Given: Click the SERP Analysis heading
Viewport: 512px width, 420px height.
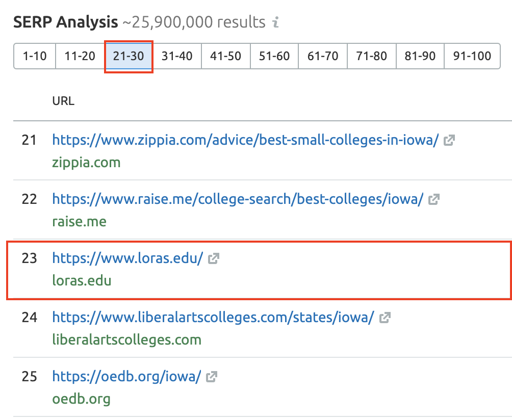Looking at the screenshot, I should 66,22.
